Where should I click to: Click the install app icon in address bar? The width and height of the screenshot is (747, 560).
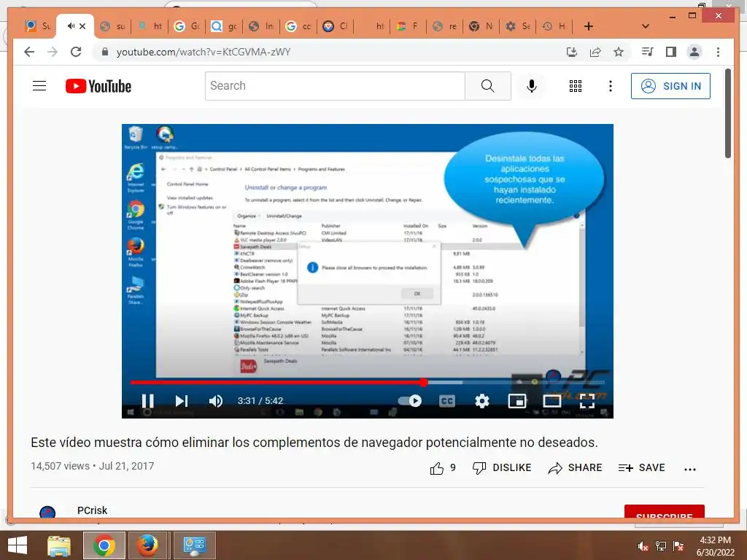[572, 52]
